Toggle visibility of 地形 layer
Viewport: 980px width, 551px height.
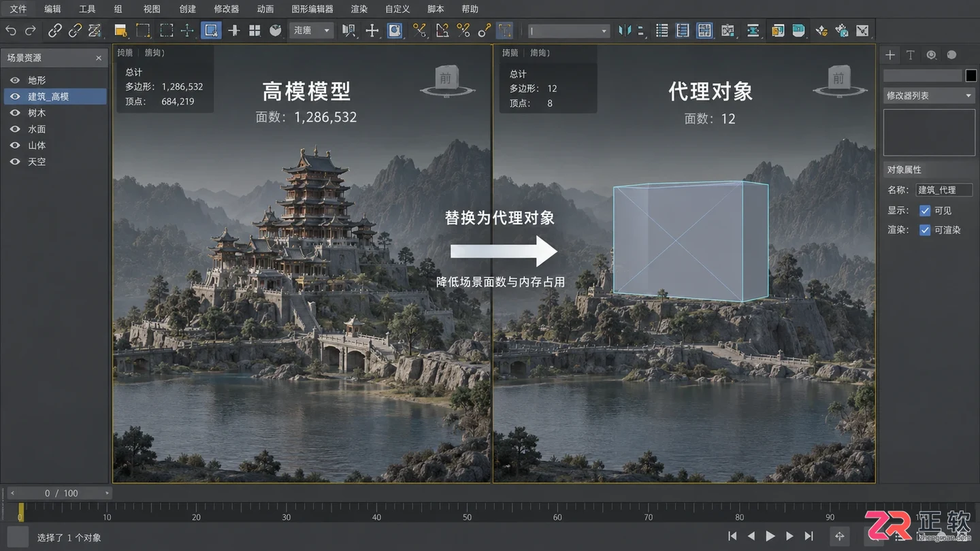(x=14, y=80)
